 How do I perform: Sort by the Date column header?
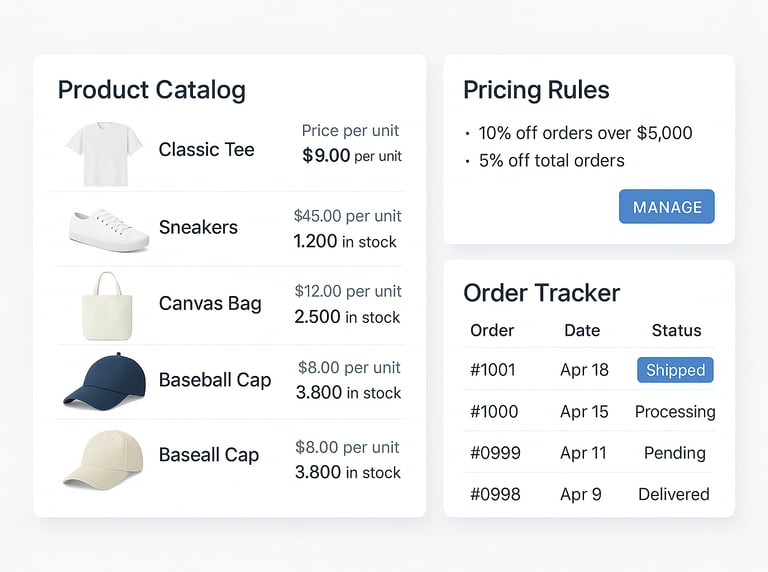click(x=582, y=330)
